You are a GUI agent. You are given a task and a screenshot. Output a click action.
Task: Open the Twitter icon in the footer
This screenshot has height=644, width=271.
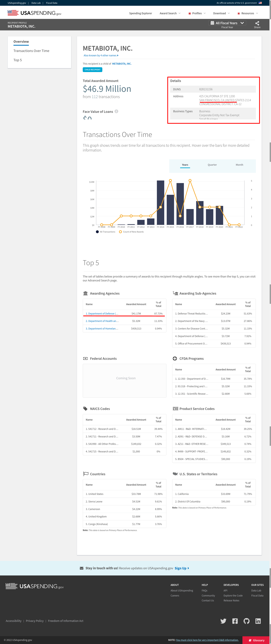coord(223,621)
